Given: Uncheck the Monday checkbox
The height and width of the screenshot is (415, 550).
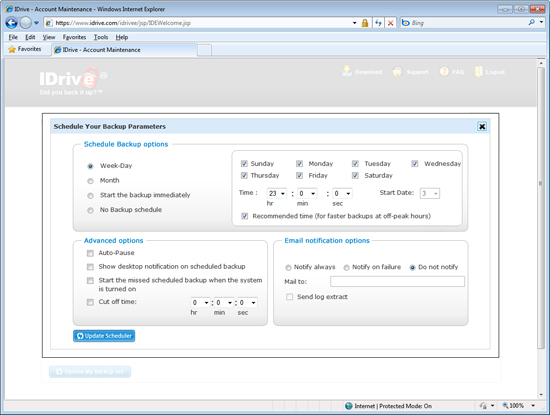Looking at the screenshot, I should point(299,164).
